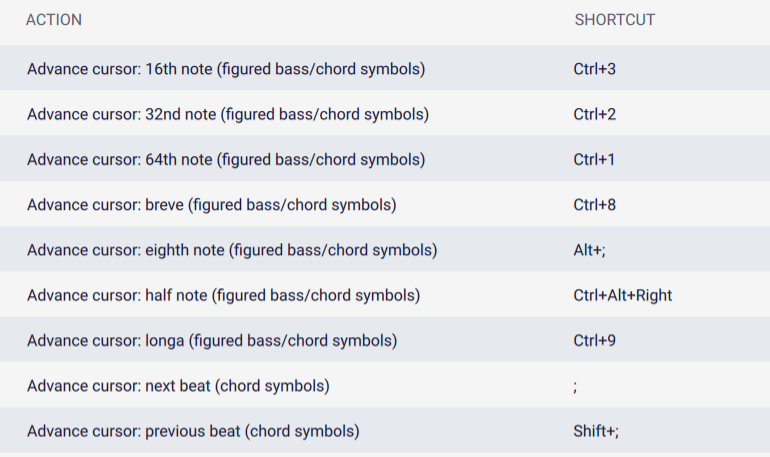Select the 64th note advance cursor row

click(x=385, y=158)
